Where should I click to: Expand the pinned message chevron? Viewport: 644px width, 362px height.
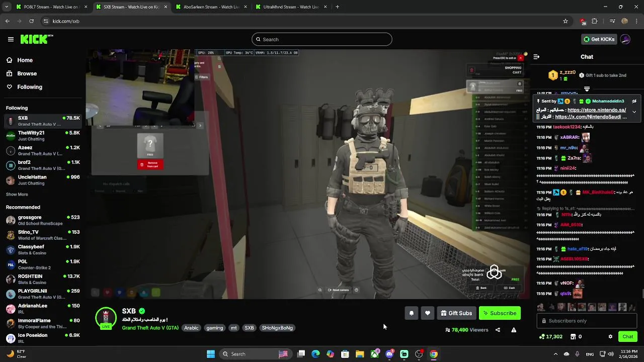(x=634, y=112)
